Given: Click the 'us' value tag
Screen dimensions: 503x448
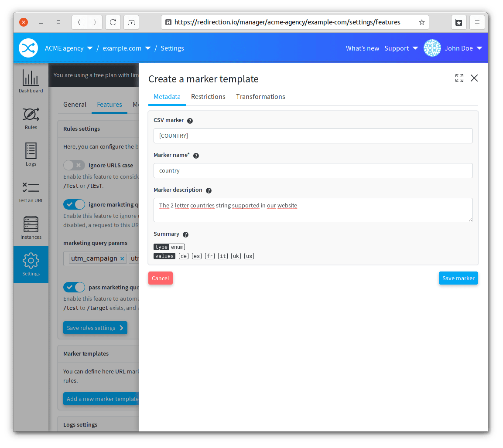Looking at the screenshot, I should pos(249,256).
